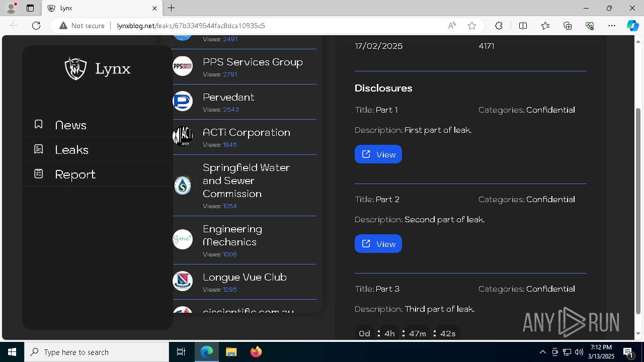Viewport: 644px width, 362px height.
Task: Open ACTi Corporation leak entry
Action: (245, 137)
